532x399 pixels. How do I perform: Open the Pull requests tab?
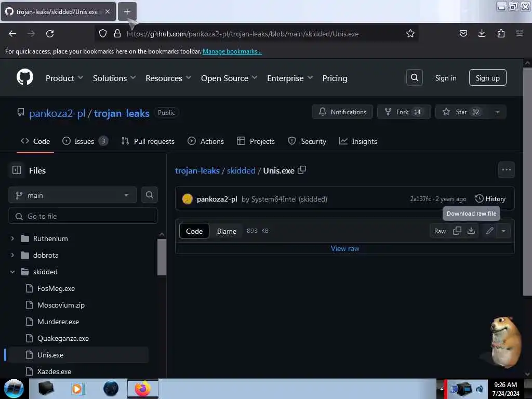click(x=148, y=141)
